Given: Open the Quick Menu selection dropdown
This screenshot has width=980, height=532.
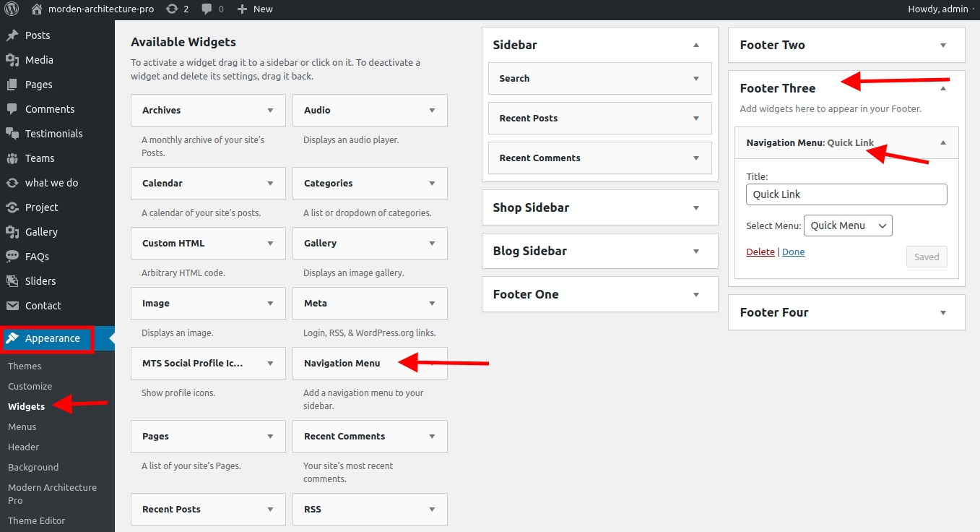Looking at the screenshot, I should (848, 225).
